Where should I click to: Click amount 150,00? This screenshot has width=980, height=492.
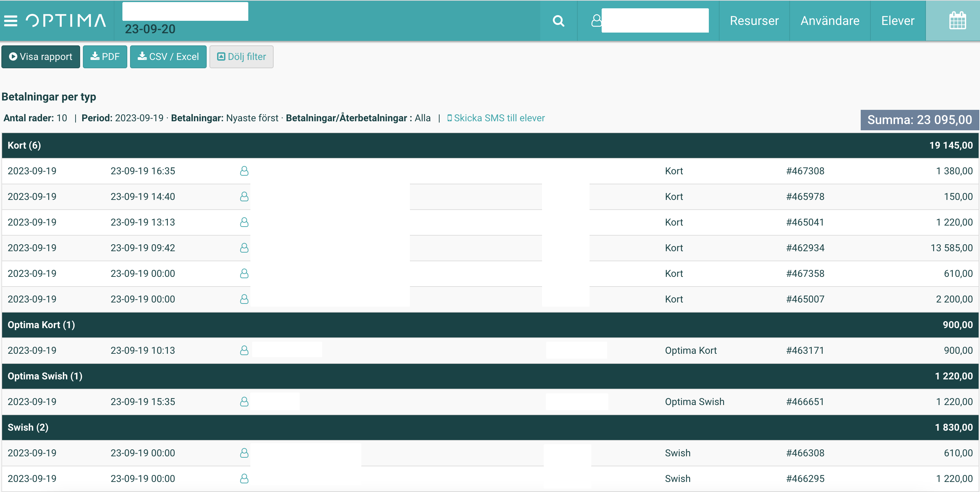(x=958, y=196)
